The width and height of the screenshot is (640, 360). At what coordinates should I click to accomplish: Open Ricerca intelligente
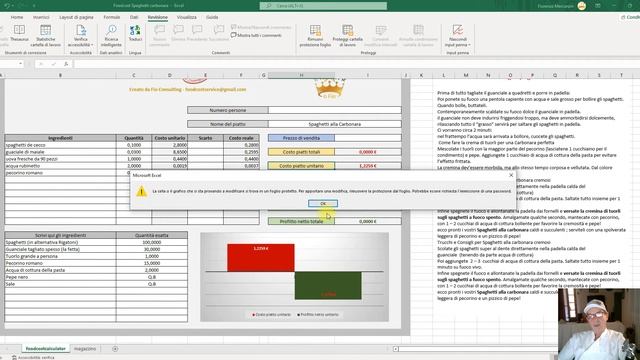[x=111, y=36]
